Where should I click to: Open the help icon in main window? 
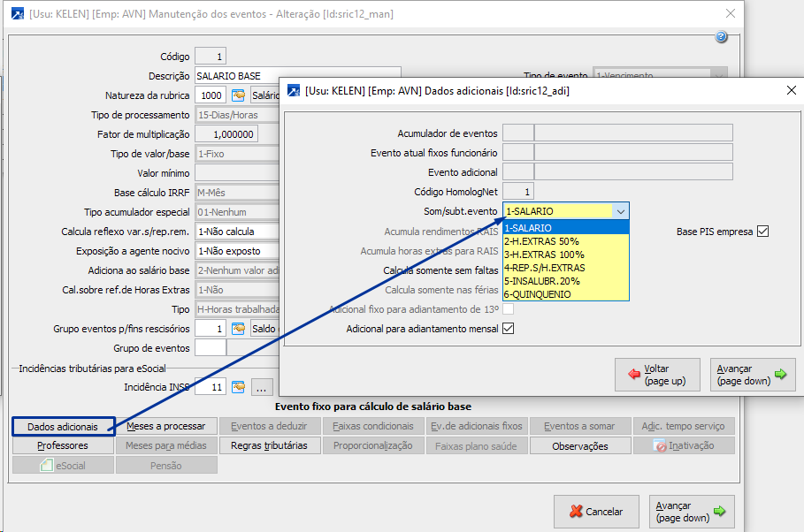coord(722,36)
